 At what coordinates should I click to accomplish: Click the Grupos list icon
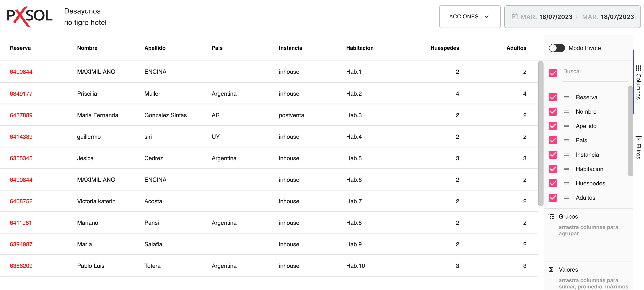551,216
